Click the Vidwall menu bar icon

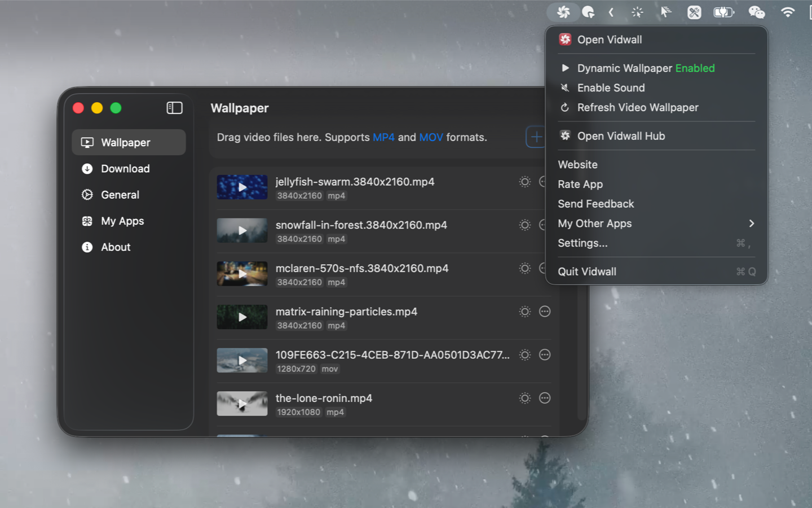point(563,12)
